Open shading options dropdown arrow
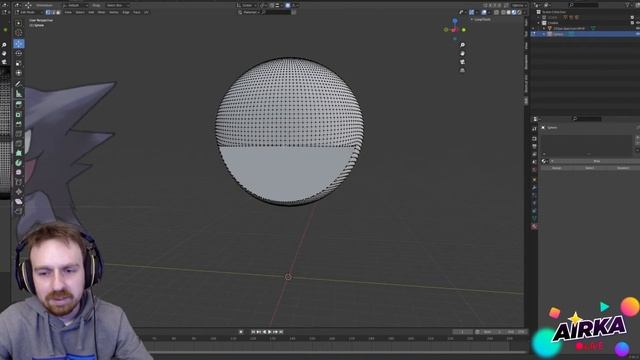The image size is (640, 360). coord(524,12)
